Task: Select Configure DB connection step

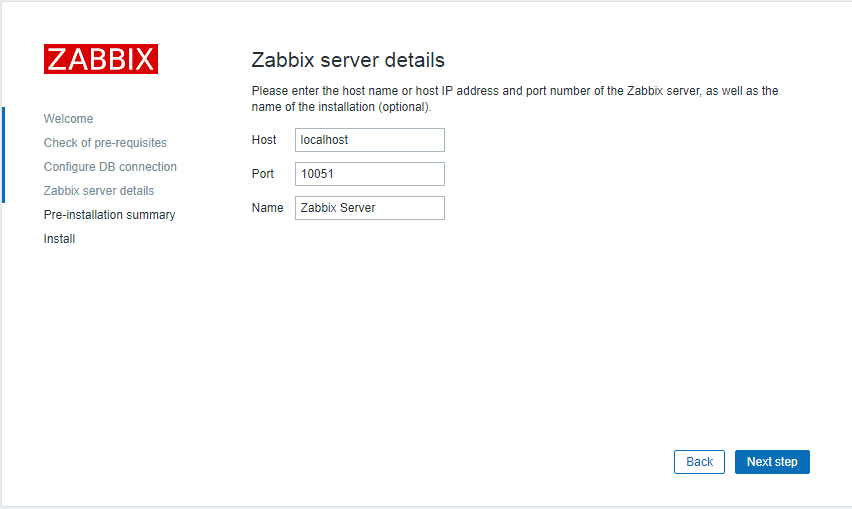Action: pos(110,167)
